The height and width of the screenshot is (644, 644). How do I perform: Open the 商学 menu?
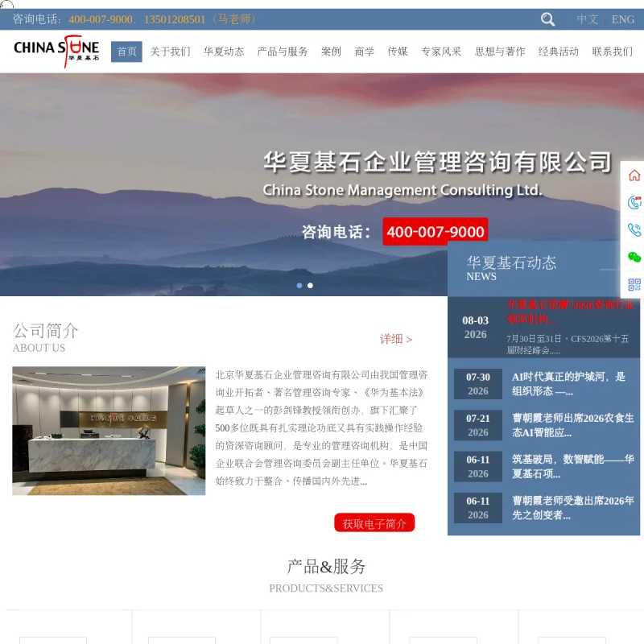coord(365,52)
